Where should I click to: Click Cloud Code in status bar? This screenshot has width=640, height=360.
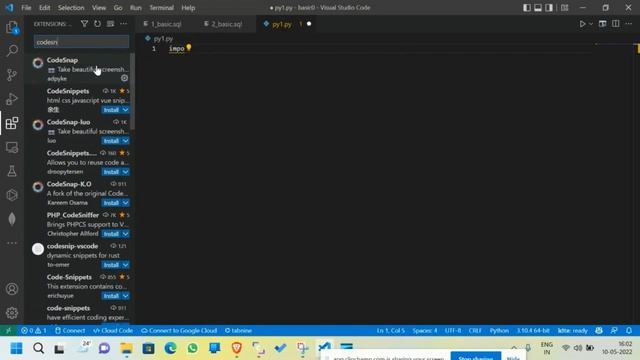click(113, 331)
